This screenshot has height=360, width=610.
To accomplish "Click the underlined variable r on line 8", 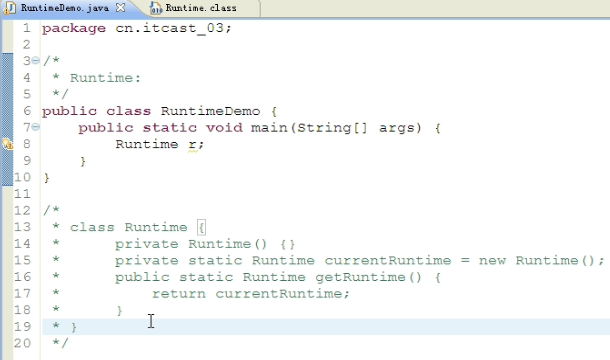I will (192, 145).
